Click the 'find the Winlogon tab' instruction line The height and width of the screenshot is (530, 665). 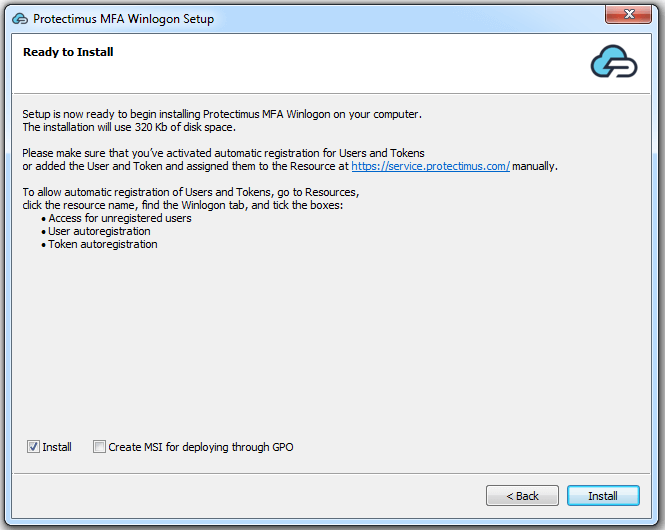(183, 205)
